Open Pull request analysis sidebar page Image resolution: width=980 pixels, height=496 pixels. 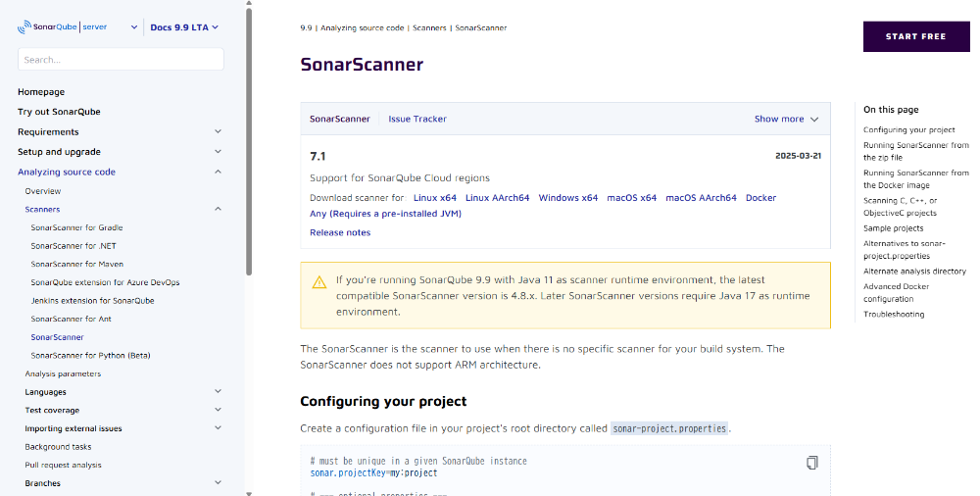tap(63, 465)
